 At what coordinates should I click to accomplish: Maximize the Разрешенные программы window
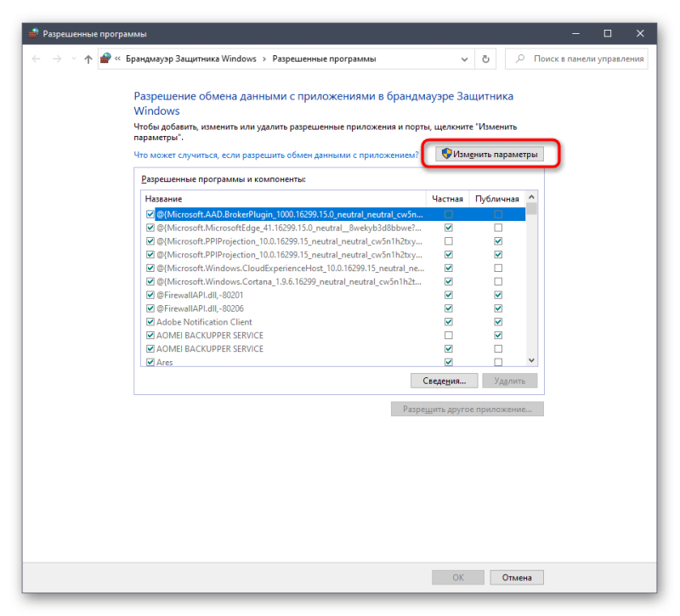608,33
